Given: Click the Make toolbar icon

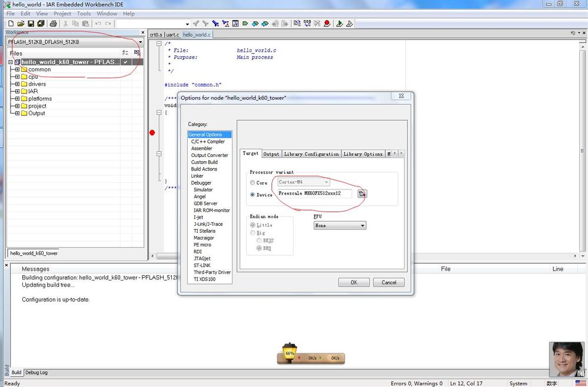Looking at the screenshot, I should pyautogui.click(x=307, y=24).
